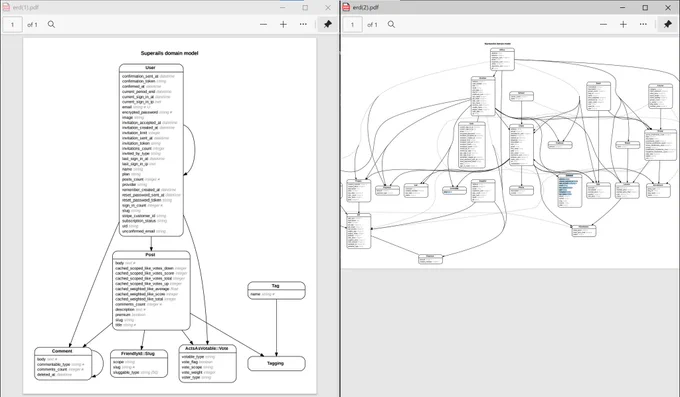Click 'stripe_customer_id' attribute in User

138,216
